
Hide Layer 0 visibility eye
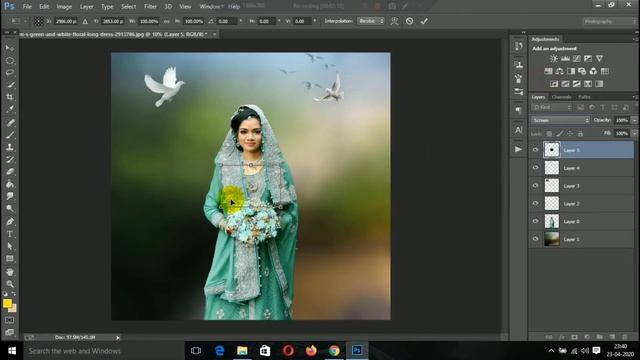[536, 221]
